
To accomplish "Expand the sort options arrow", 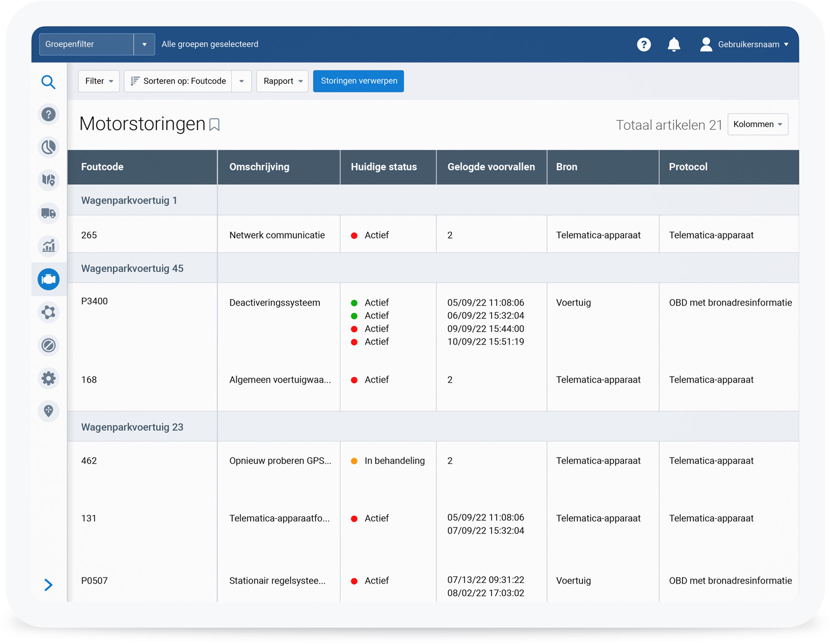I will (241, 81).
